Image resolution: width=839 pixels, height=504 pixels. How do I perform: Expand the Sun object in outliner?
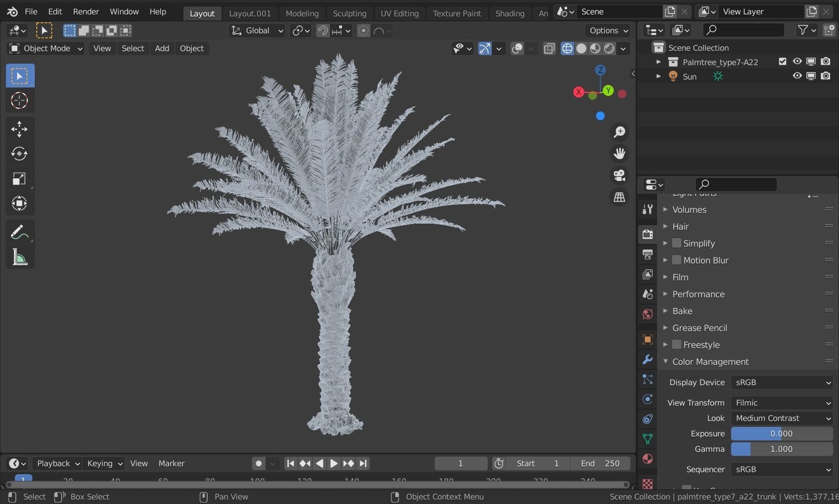[659, 77]
